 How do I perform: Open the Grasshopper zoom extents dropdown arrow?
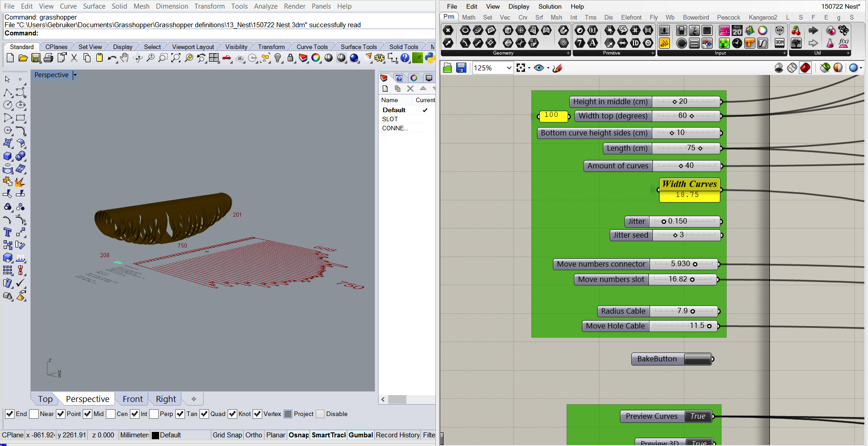(529, 68)
